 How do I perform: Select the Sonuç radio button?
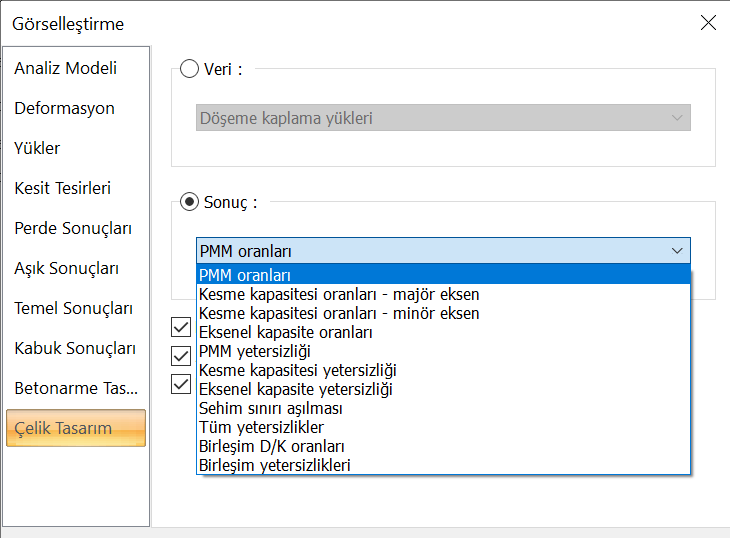pos(189,202)
